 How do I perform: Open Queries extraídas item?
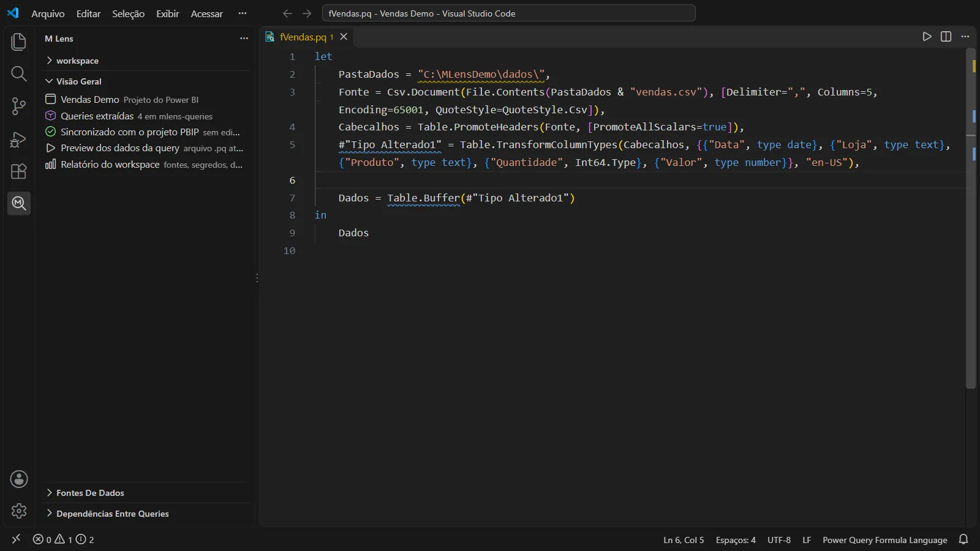click(147, 116)
